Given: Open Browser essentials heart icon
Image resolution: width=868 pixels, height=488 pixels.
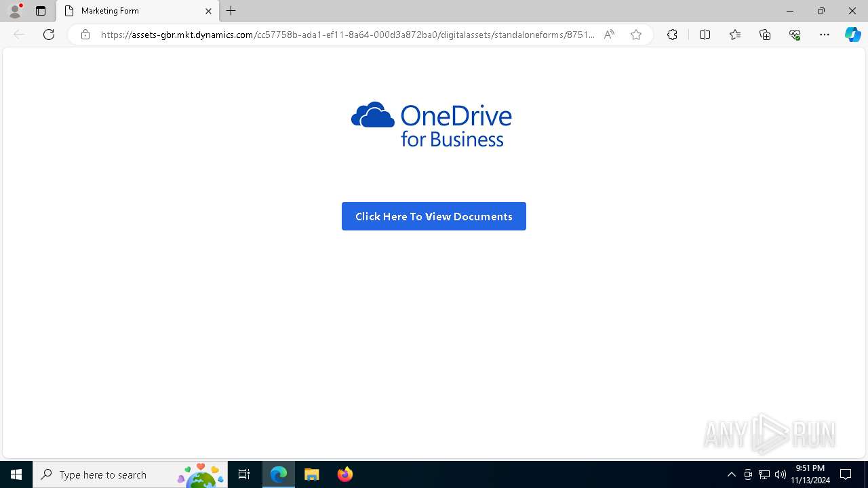Looking at the screenshot, I should click(795, 35).
